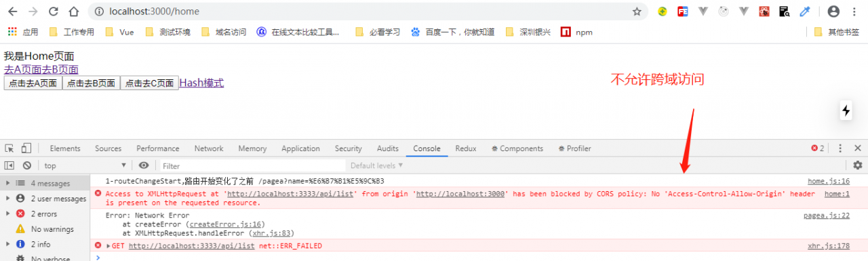868x261 pixels.
Task: Click the 点击去B页面 button
Action: tap(91, 83)
